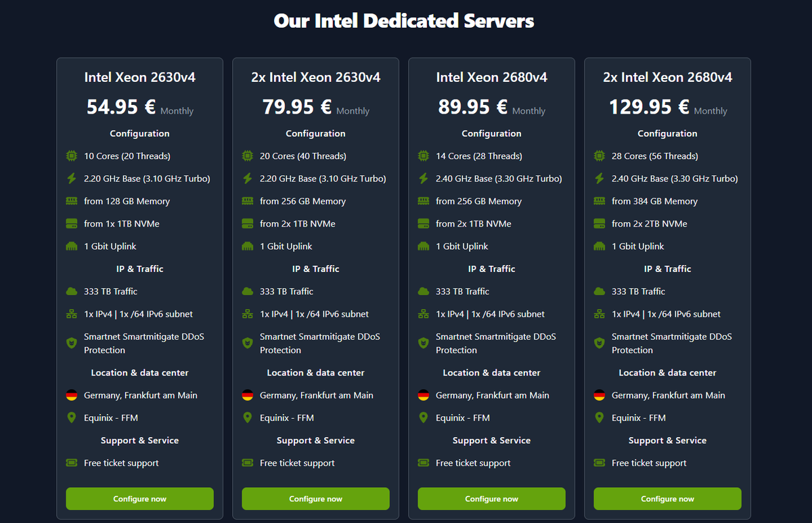Click DDoS shield icon in 54.95 € card
Viewport: 812px width, 523px height.
coord(71,343)
